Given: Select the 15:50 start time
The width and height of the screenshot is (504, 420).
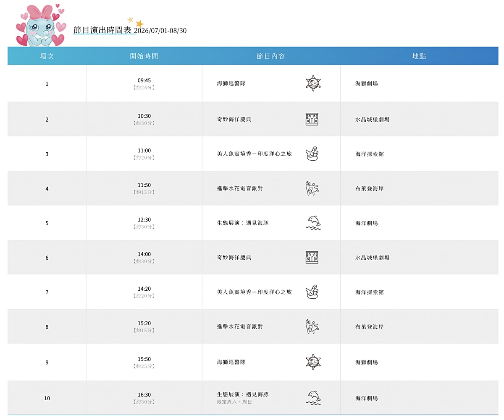Looking at the screenshot, I should tap(144, 359).
